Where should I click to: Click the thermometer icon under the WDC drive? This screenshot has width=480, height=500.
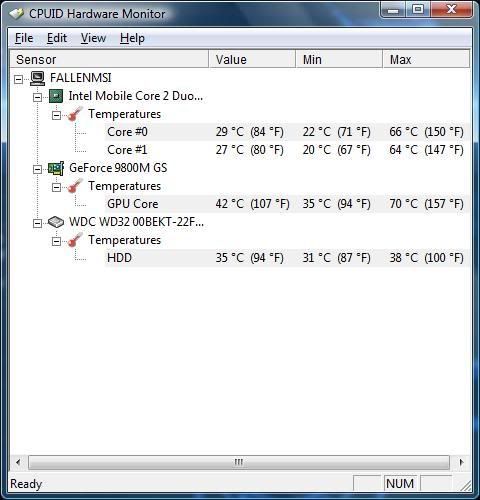tap(75, 240)
